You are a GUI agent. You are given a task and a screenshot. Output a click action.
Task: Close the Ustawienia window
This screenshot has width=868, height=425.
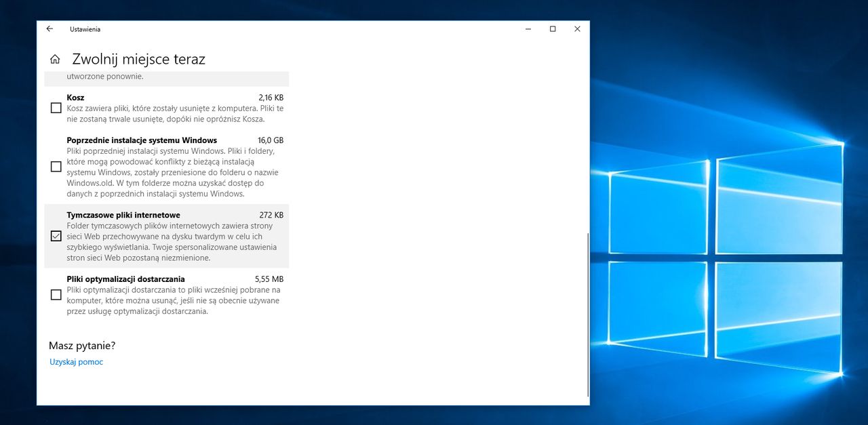[x=577, y=29]
